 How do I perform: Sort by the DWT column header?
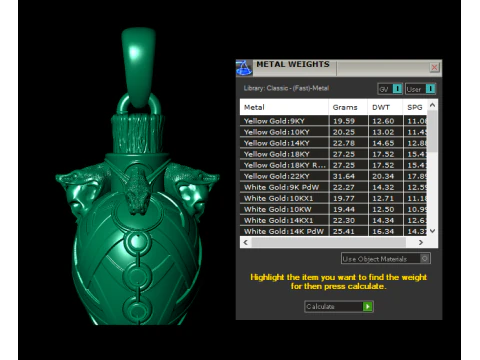(x=385, y=107)
